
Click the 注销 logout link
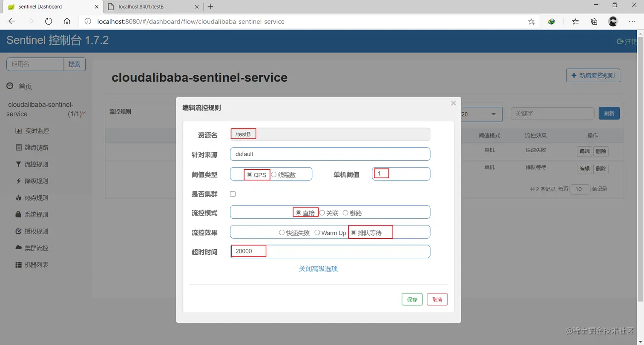[627, 41]
